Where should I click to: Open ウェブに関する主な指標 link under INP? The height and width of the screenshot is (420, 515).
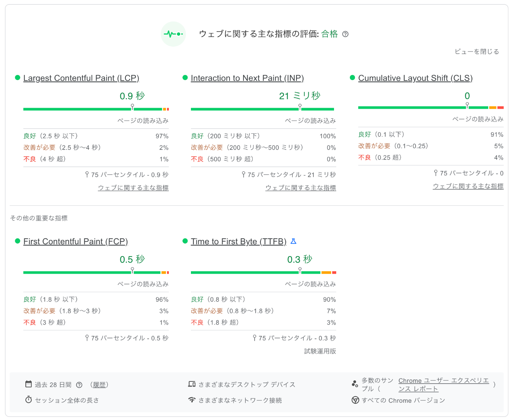(x=301, y=188)
